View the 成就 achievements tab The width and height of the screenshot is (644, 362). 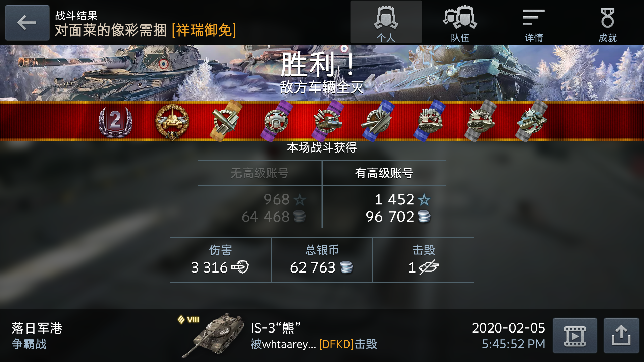tap(607, 22)
